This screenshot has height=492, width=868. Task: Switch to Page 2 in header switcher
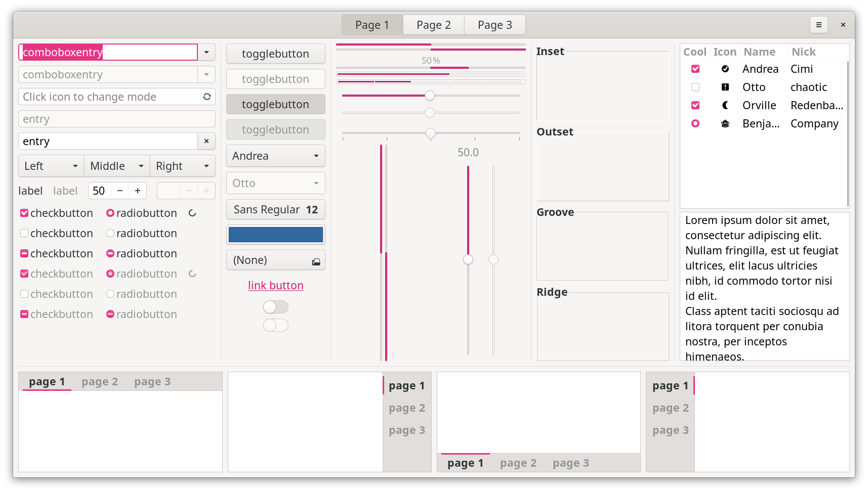pos(434,25)
